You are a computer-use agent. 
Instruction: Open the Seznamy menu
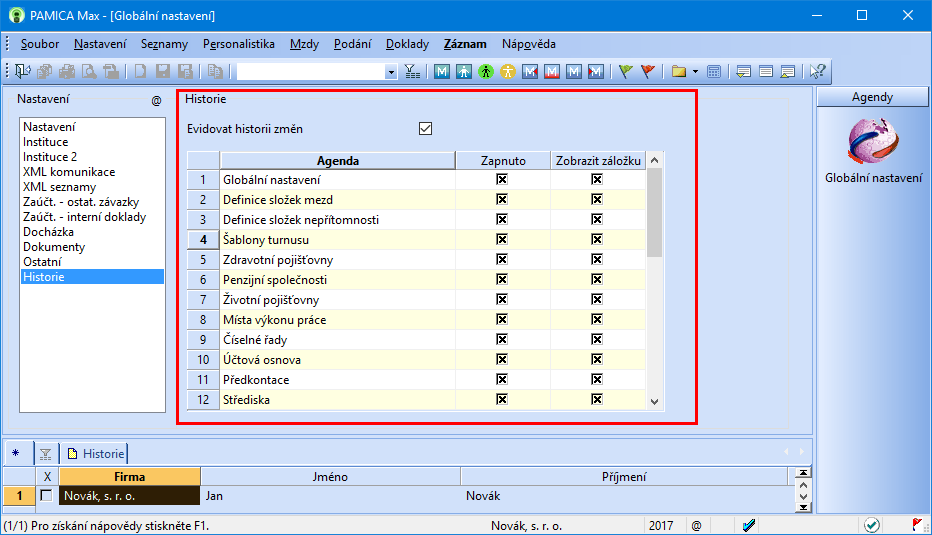[x=164, y=44]
